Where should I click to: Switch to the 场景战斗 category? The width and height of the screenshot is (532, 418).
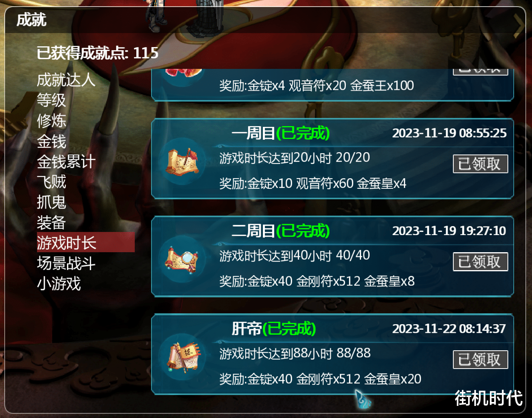[x=66, y=263]
